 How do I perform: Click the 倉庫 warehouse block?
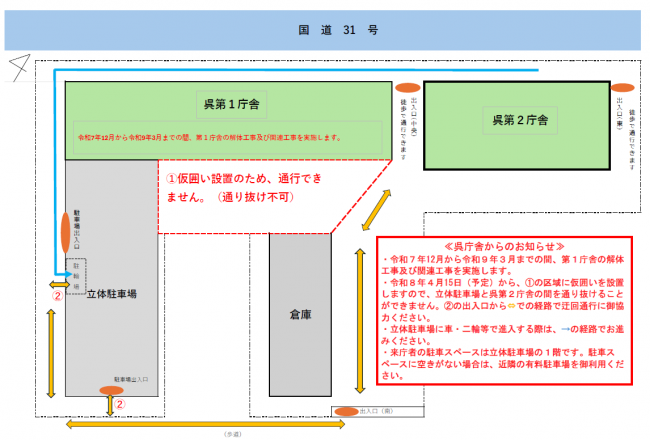pos(299,316)
